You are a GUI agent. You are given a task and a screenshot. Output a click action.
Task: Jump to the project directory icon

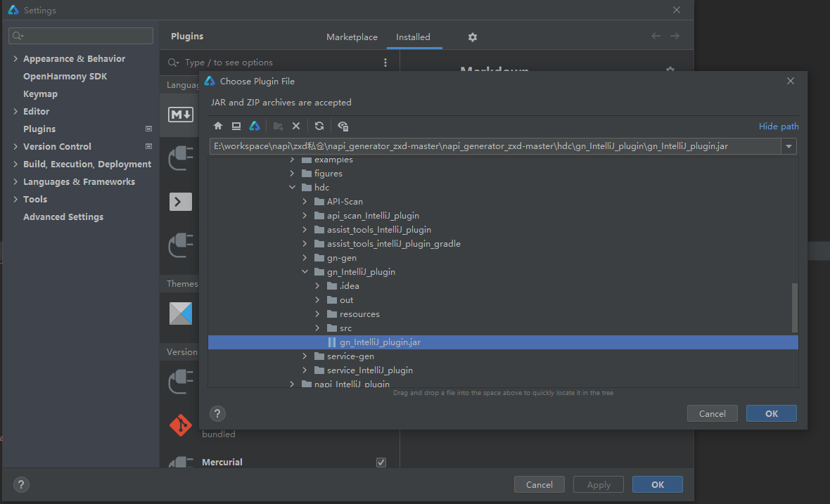tap(255, 126)
